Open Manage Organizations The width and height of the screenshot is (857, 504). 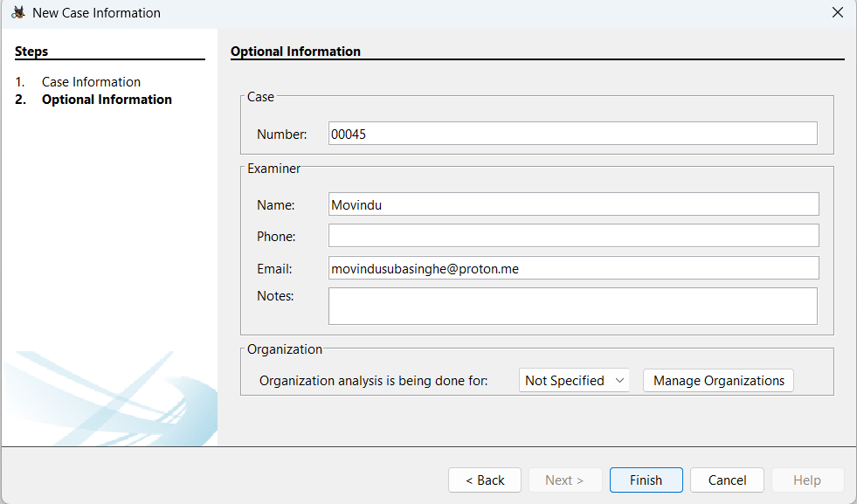(718, 381)
